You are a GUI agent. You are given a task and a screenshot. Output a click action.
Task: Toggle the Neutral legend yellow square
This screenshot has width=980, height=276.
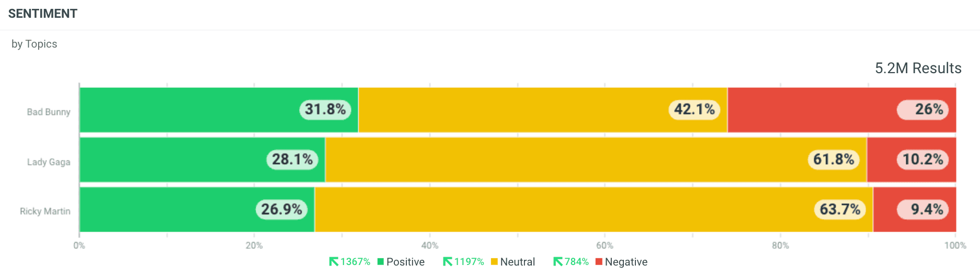coord(494,262)
